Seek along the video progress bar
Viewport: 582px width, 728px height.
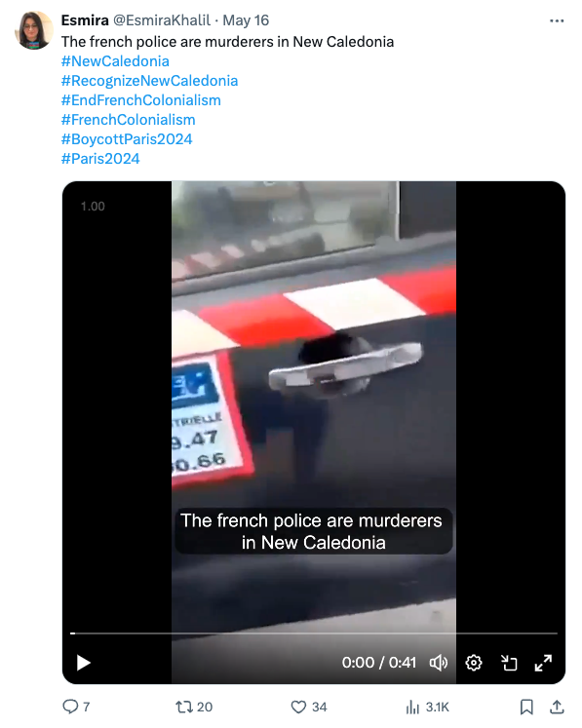coord(314,633)
